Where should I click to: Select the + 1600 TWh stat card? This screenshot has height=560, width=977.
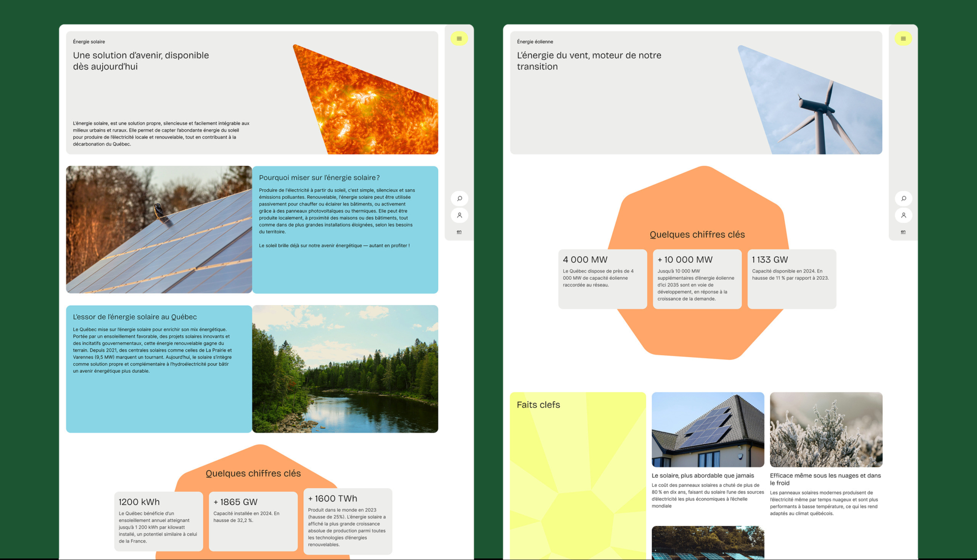[x=348, y=521]
